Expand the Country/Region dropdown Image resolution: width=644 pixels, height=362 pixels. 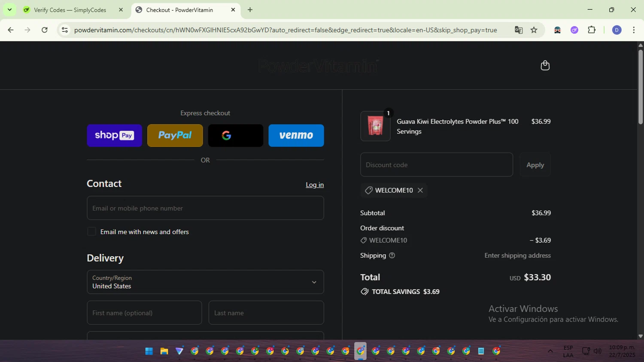(205, 282)
